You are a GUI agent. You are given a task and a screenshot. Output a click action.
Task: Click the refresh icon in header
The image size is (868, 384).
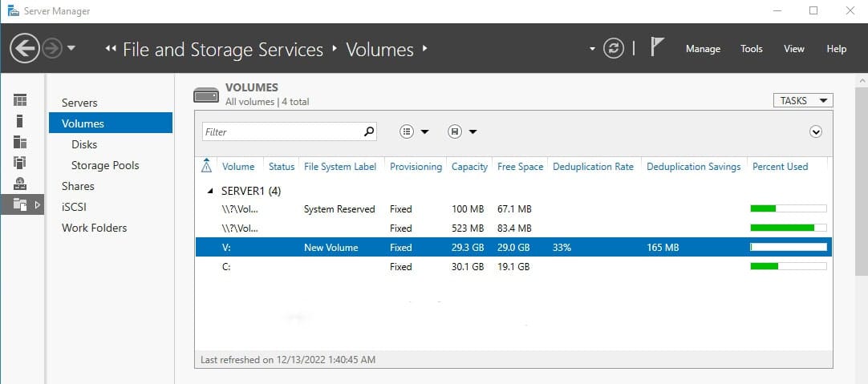[x=614, y=48]
